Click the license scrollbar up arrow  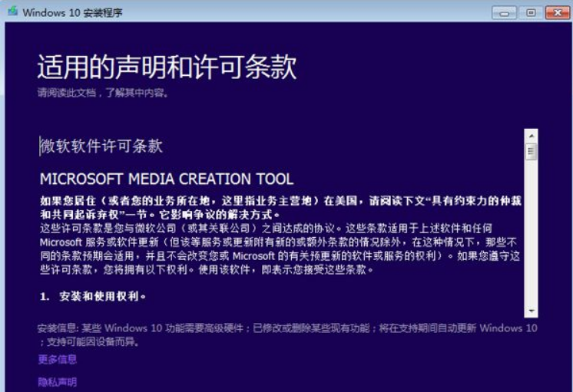tap(531, 135)
